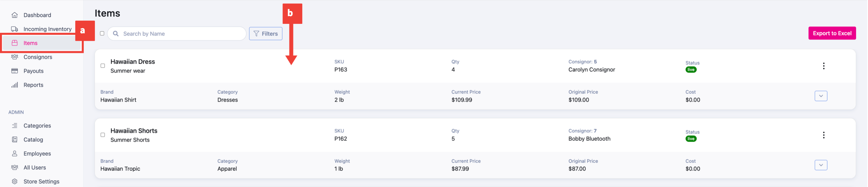
Task: Focus the Search by Name field
Action: click(177, 34)
